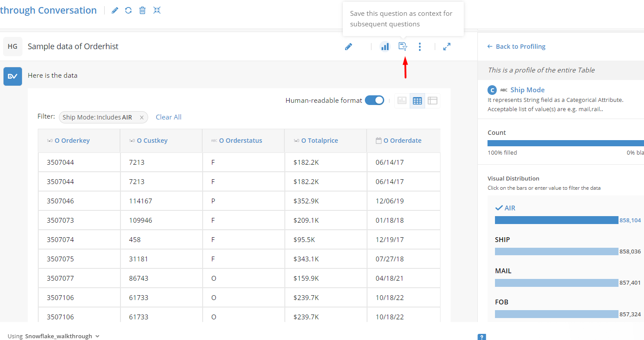Filter by the SHIP distribution bar
Image resolution: width=644 pixels, height=340 pixels.
tap(557, 251)
